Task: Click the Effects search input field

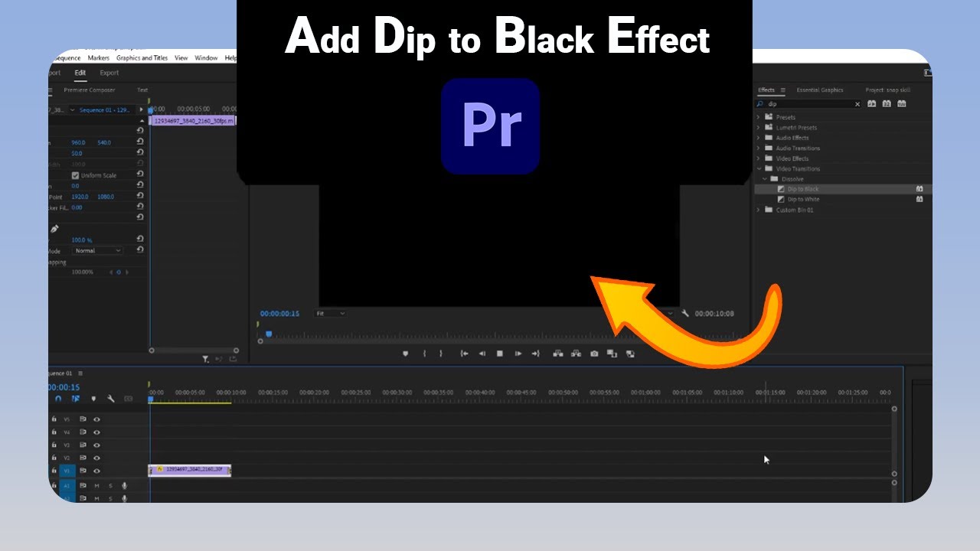Action: (809, 104)
